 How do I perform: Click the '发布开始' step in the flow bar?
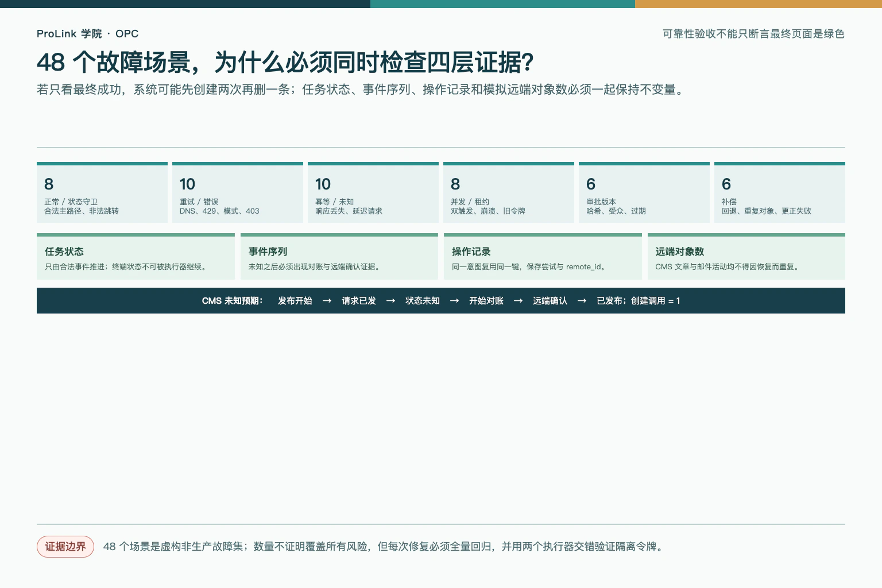click(x=295, y=301)
